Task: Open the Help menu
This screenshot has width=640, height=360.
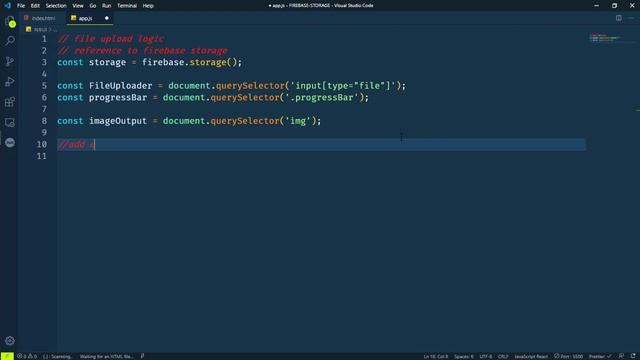Action: (148, 6)
